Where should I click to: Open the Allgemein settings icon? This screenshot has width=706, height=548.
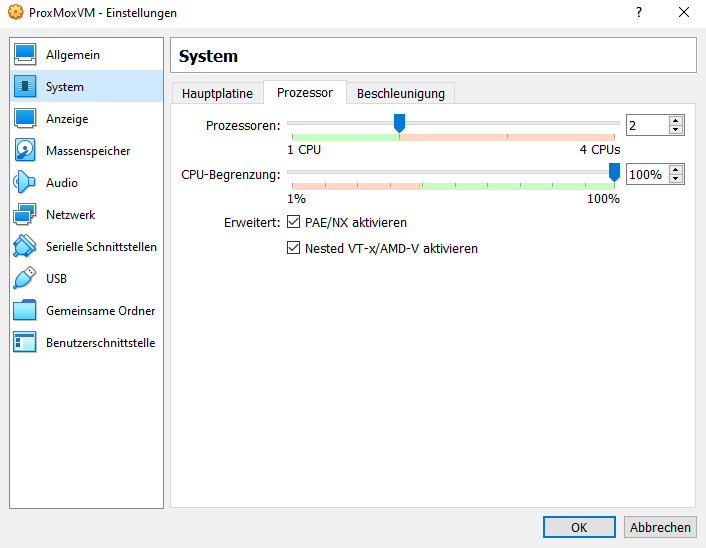coord(25,54)
